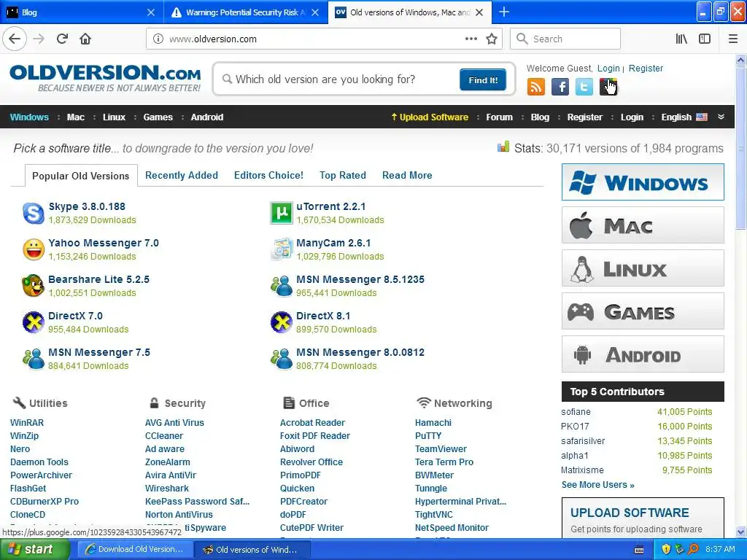Image resolution: width=747 pixels, height=560 pixels.
Task: Open Games in the navigation bar
Action: point(158,117)
